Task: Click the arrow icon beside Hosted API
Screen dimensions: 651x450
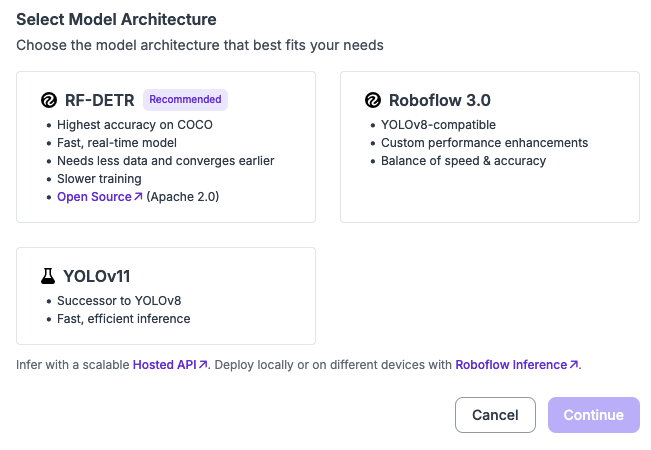Action: [203, 366]
